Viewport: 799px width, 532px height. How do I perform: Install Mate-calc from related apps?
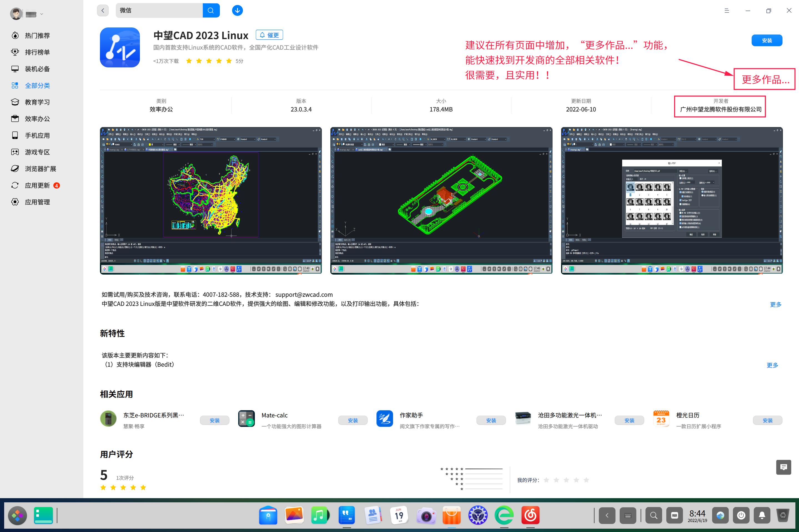tap(353, 420)
